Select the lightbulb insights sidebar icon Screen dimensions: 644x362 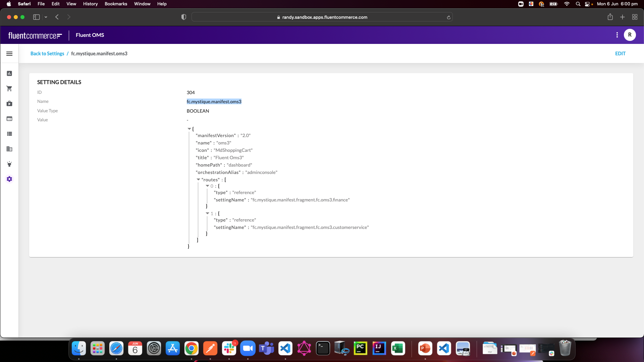pos(9,164)
